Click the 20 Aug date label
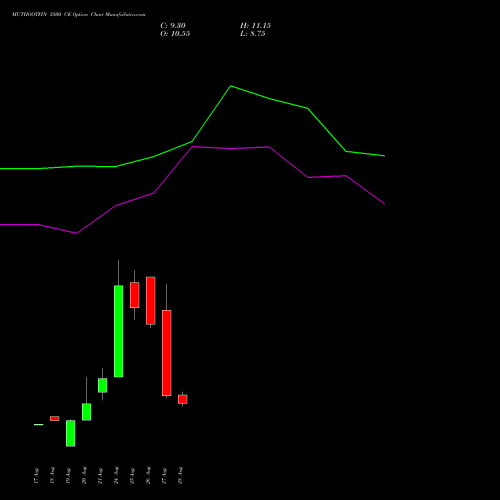The image size is (500, 500). coord(84,476)
